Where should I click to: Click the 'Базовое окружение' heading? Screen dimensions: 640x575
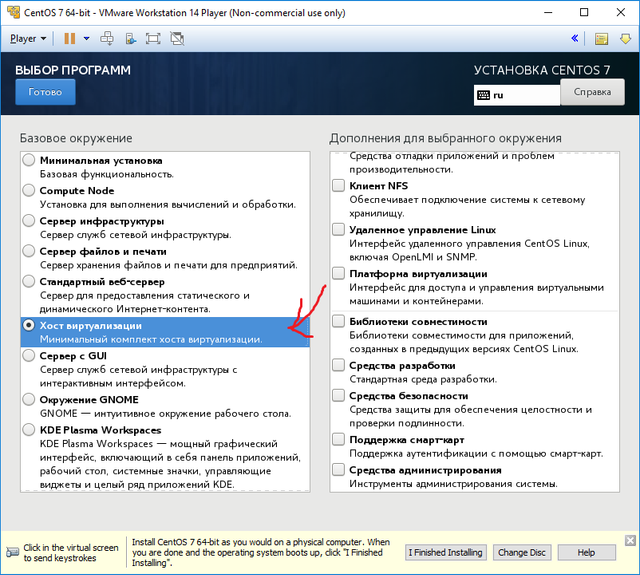point(76,138)
